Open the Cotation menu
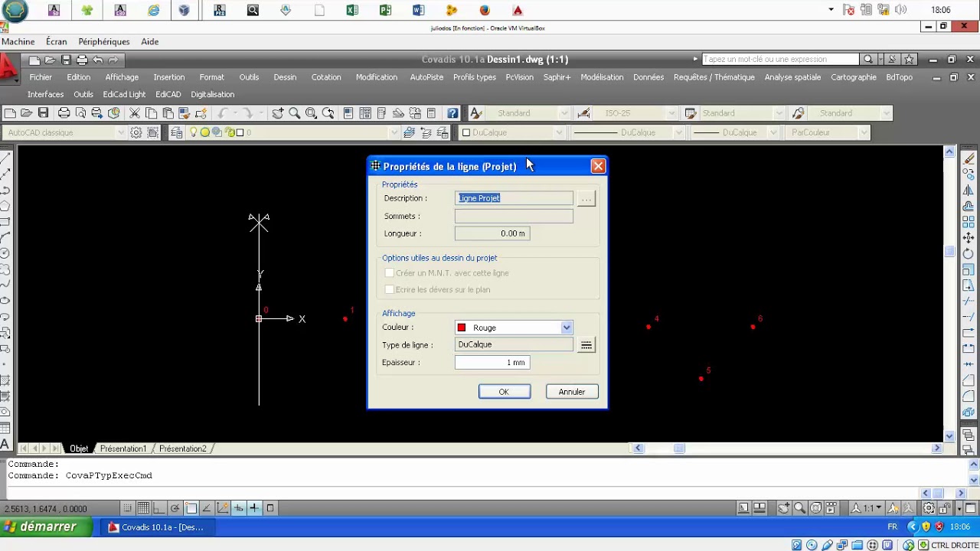This screenshot has height=551, width=980. click(x=326, y=77)
